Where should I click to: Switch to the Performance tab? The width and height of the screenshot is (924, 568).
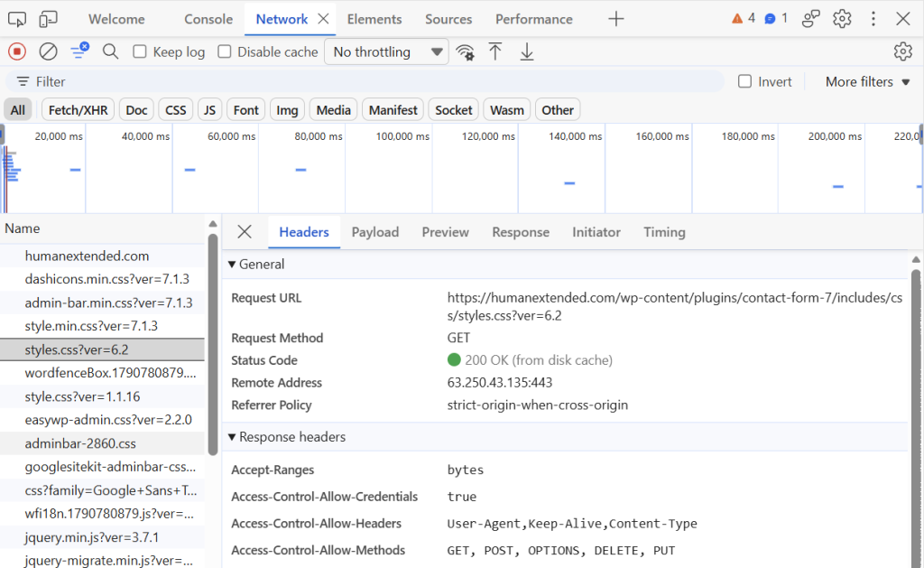[x=534, y=19]
